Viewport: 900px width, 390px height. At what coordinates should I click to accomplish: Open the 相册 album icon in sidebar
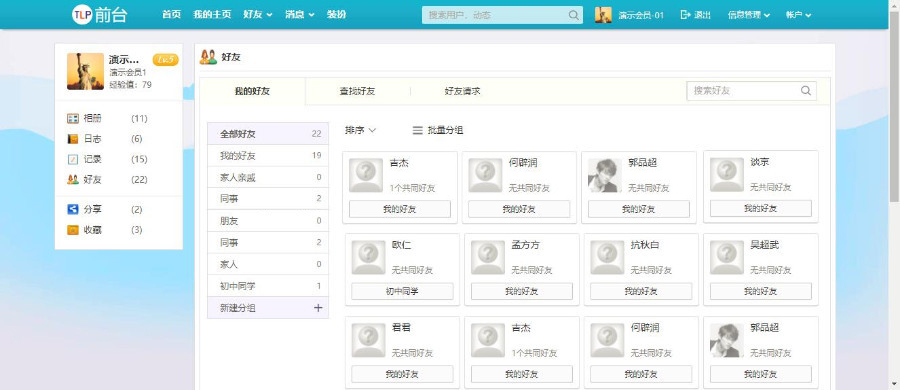(73, 119)
